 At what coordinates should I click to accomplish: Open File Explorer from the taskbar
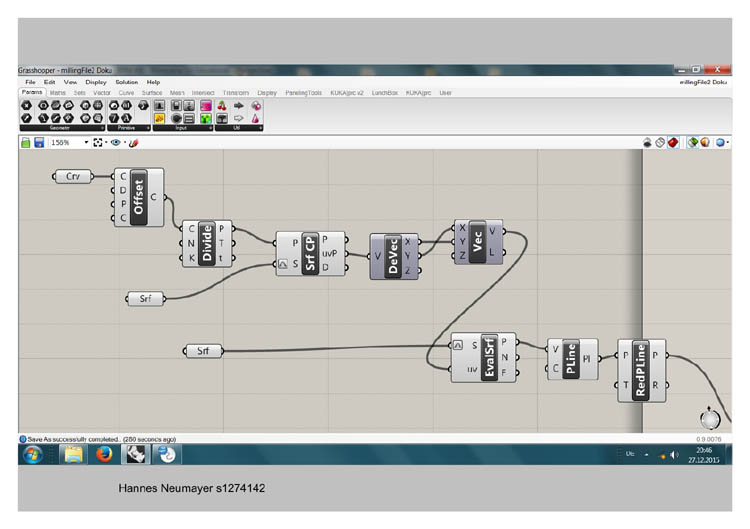pyautogui.click(x=73, y=454)
